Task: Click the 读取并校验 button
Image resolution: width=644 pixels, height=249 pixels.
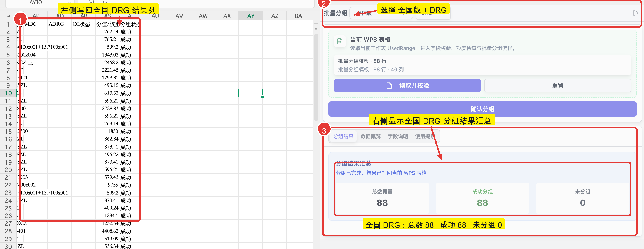Action: (x=407, y=86)
